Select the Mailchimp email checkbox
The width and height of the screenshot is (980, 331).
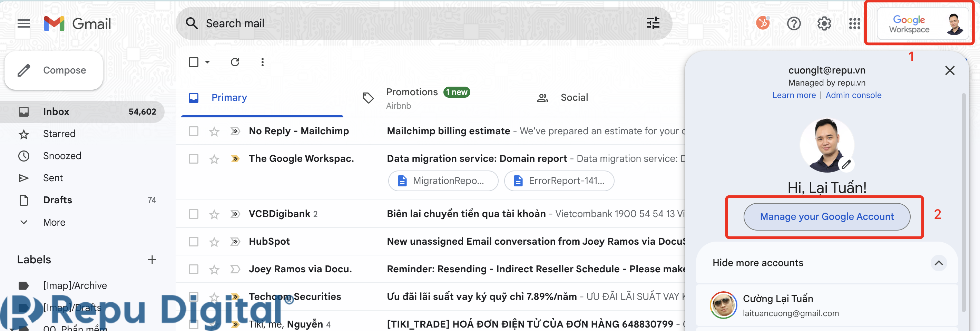coord(193,131)
